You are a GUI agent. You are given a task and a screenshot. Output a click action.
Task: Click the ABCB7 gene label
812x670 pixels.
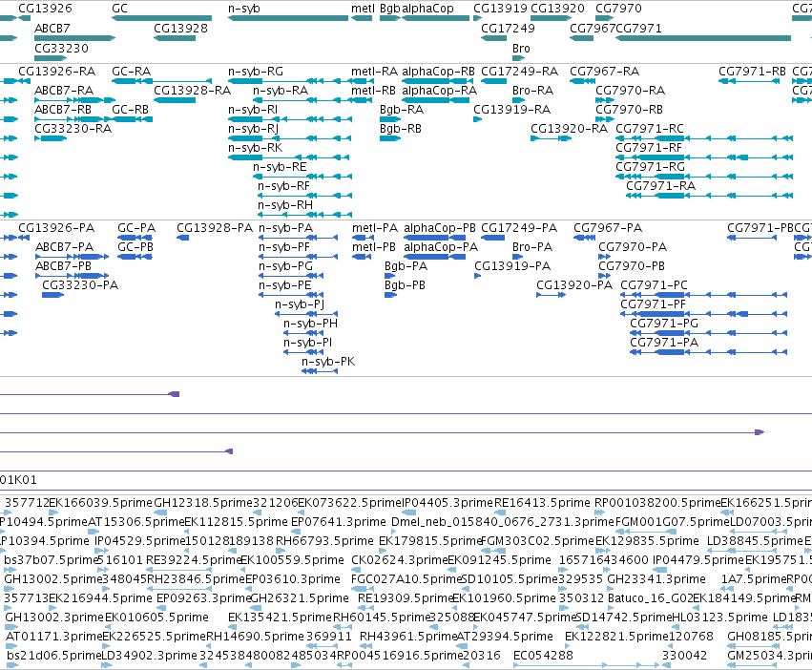[x=52, y=28]
